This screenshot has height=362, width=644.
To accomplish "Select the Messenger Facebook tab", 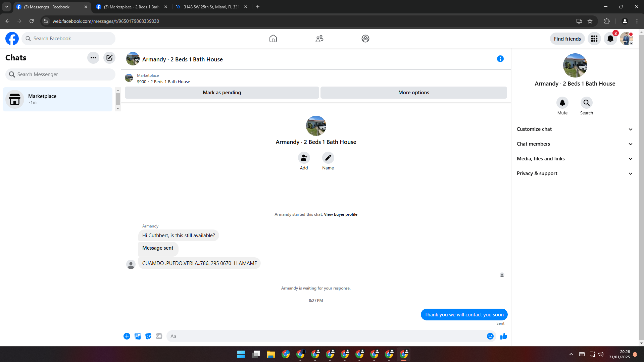I will [52, 7].
